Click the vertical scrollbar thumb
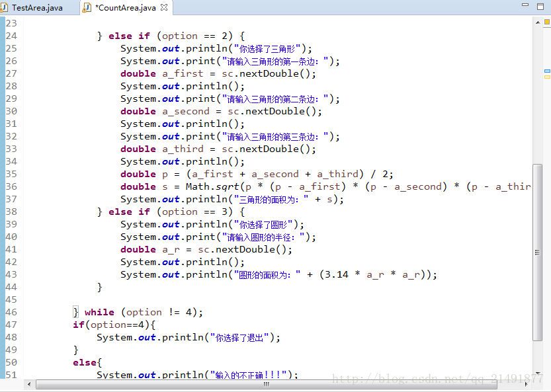The width and height of the screenshot is (551, 392). tap(538, 253)
